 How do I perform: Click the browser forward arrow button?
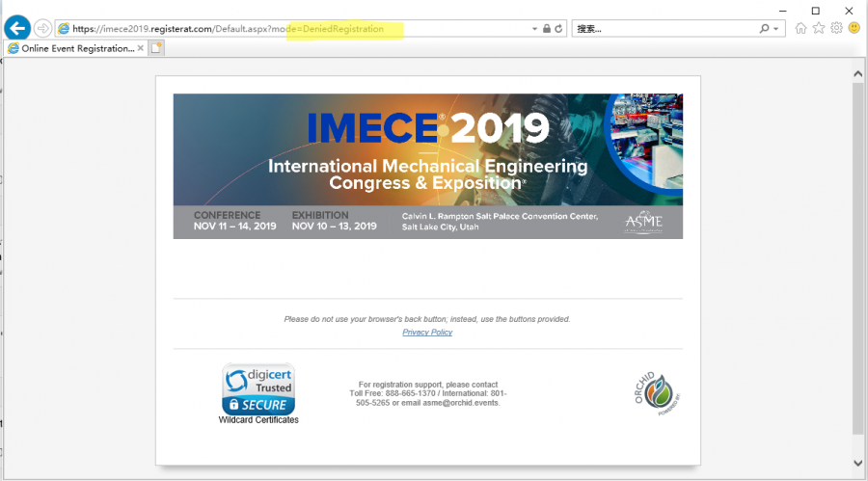tap(43, 29)
